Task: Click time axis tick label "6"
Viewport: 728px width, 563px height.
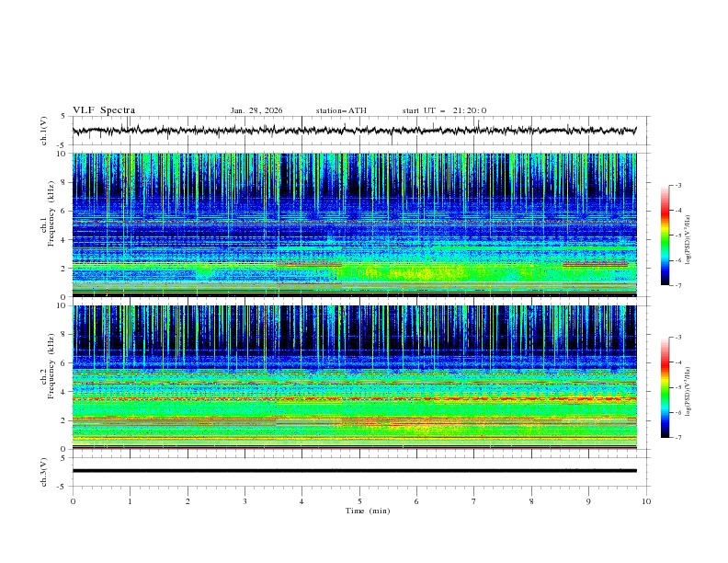Action: pos(416,501)
